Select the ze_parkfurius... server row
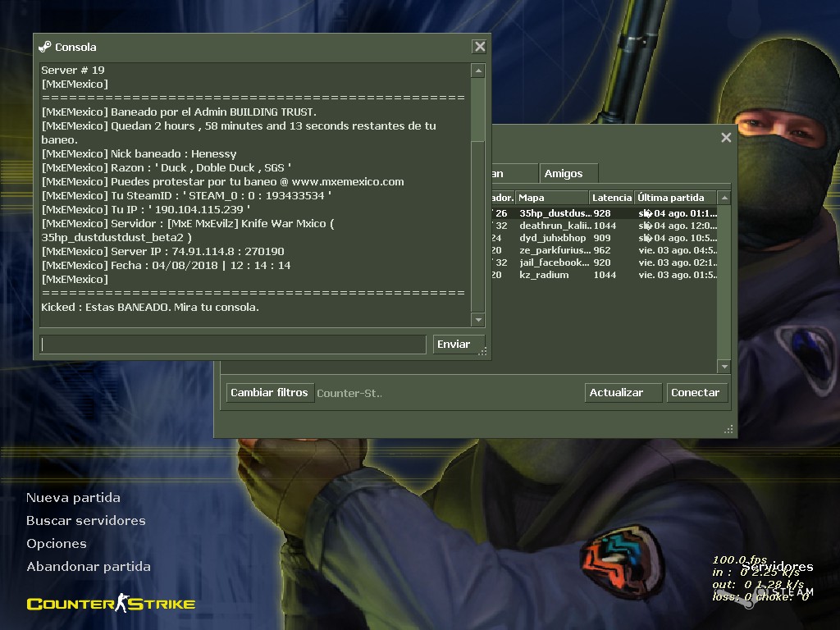 point(604,250)
